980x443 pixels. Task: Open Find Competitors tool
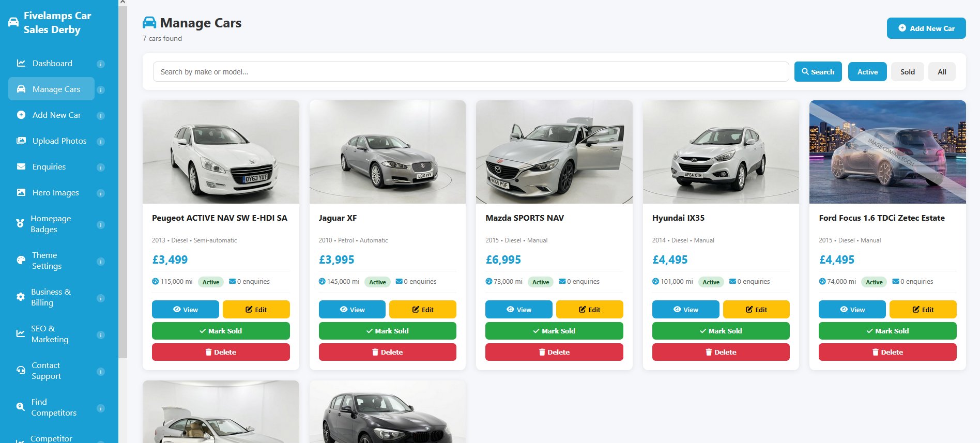51,407
